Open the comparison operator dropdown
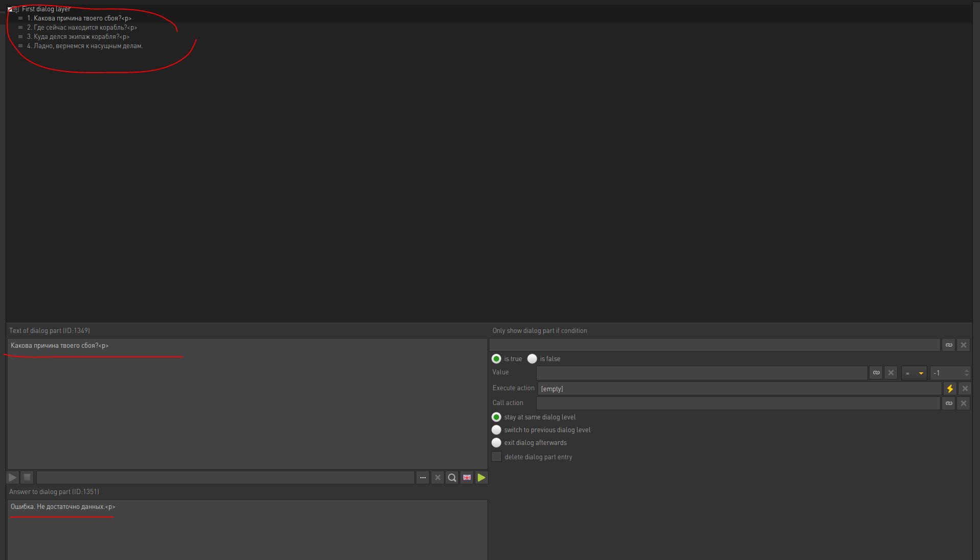 pyautogui.click(x=914, y=373)
